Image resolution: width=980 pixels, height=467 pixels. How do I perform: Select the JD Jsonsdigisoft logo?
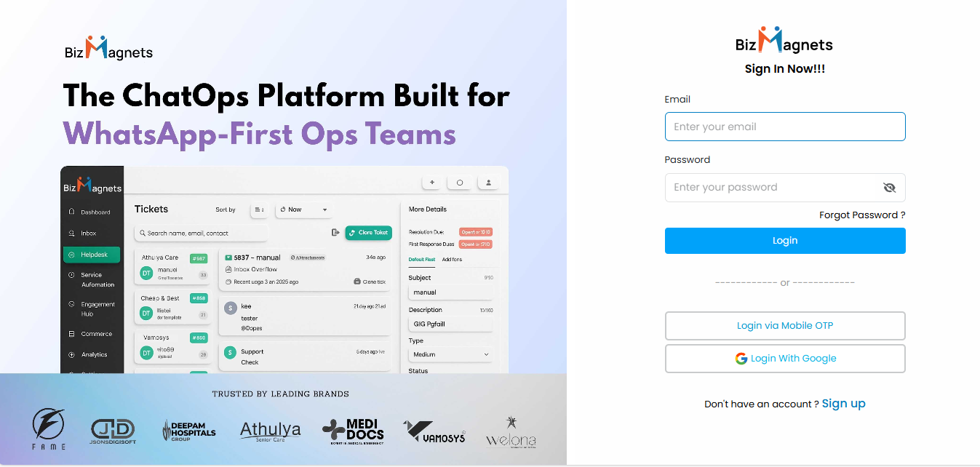coord(113,431)
